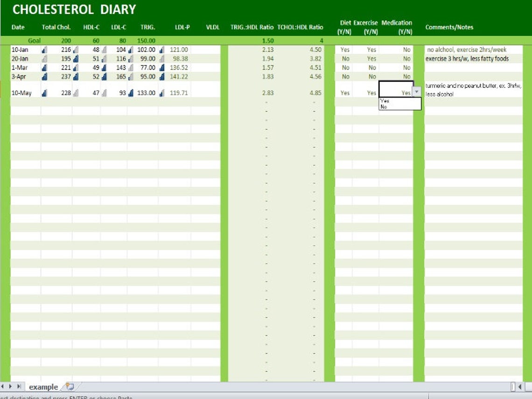Click the first-sheet navigation arrow at bottom left

coord(3,387)
